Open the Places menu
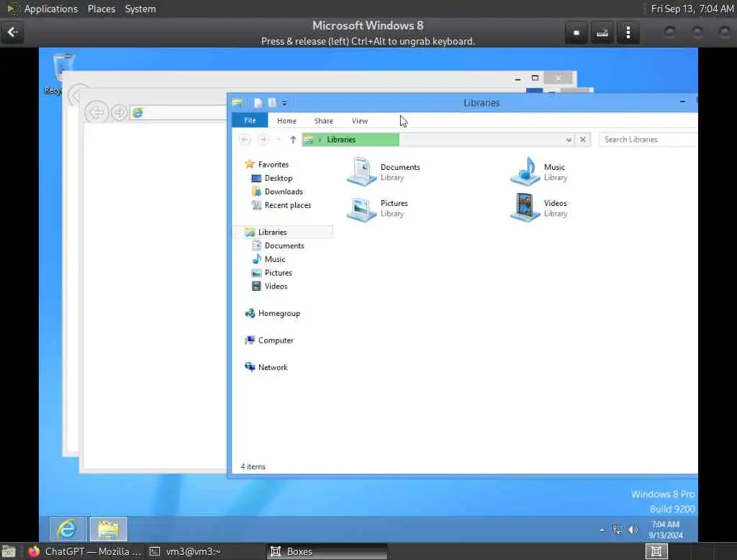The image size is (737, 560). pyautogui.click(x=101, y=9)
